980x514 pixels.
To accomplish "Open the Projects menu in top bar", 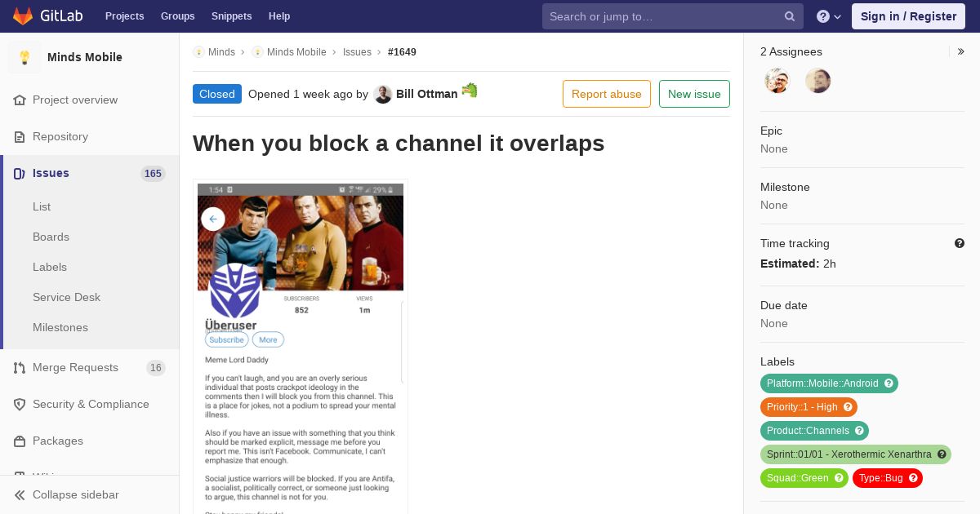I will (125, 16).
